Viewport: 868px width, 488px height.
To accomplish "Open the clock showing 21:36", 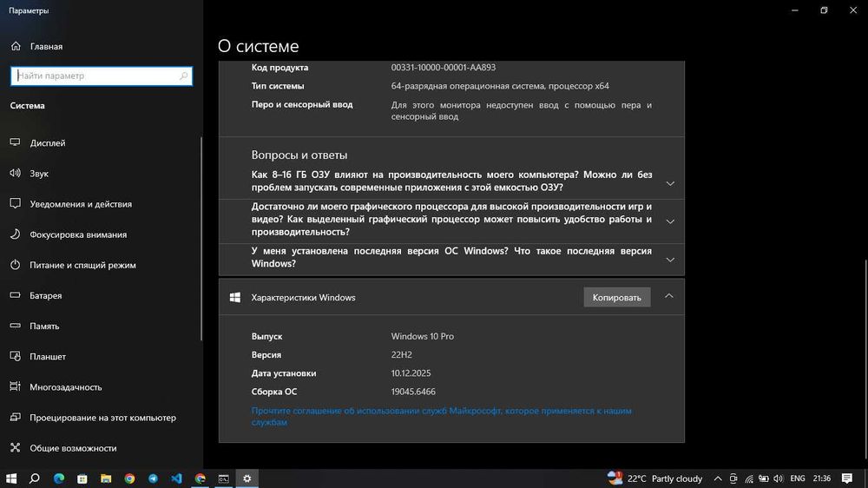I will pos(822,478).
